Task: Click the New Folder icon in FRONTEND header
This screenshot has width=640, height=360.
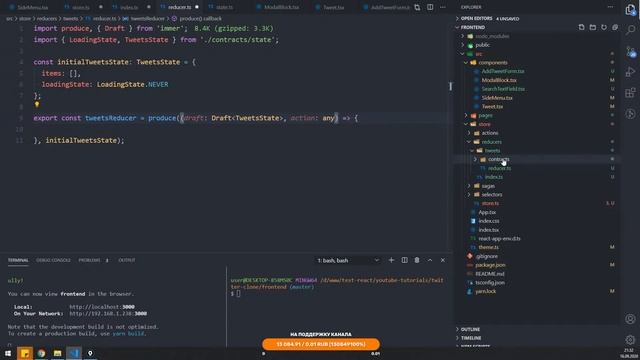Action: click(x=593, y=27)
